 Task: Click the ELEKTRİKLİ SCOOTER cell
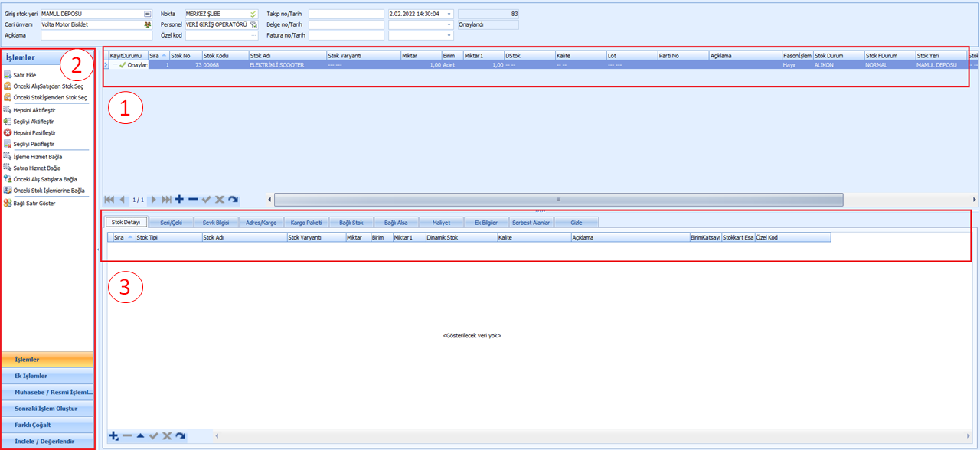tap(287, 65)
